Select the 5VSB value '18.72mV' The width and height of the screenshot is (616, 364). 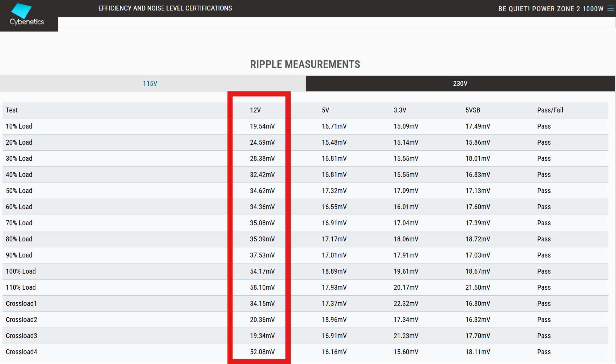pyautogui.click(x=478, y=239)
